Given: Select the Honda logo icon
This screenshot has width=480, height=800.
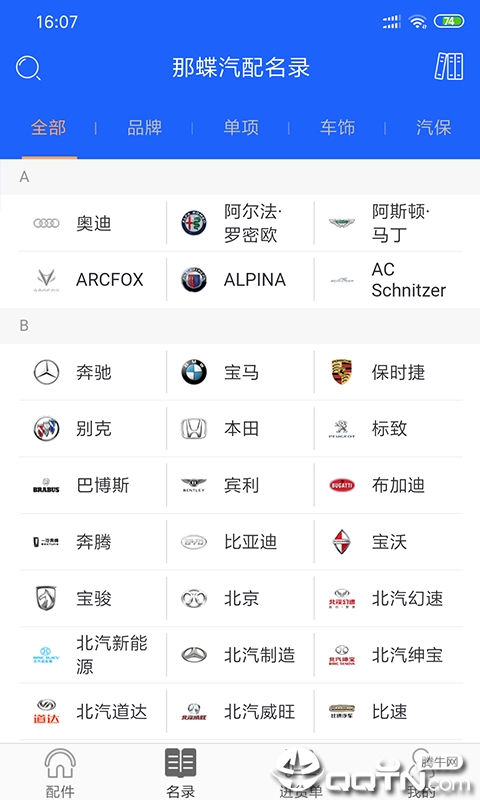Looking at the screenshot, I should tap(194, 429).
